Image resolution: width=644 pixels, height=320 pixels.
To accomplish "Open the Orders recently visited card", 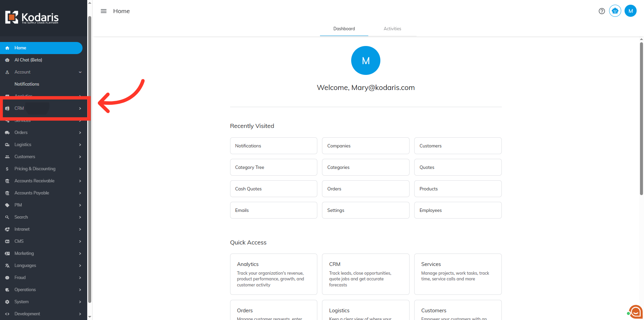I will (x=366, y=189).
